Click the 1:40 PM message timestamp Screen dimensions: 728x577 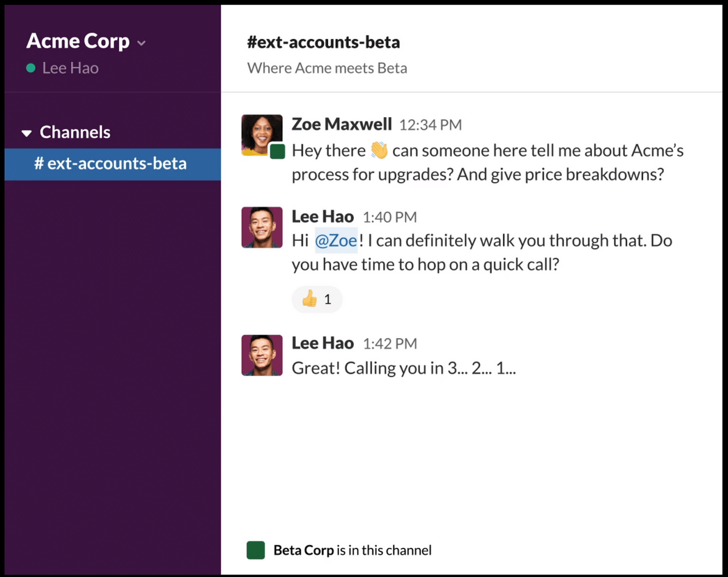389,217
